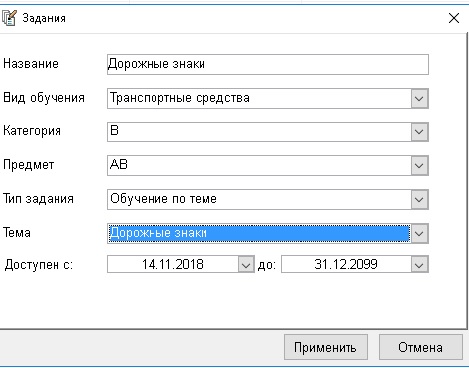Click the Тема label

click(x=17, y=232)
